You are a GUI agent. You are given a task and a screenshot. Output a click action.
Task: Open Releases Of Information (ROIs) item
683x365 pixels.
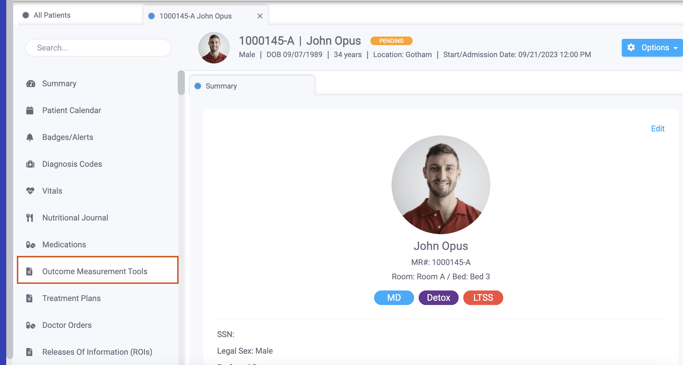[x=98, y=352]
